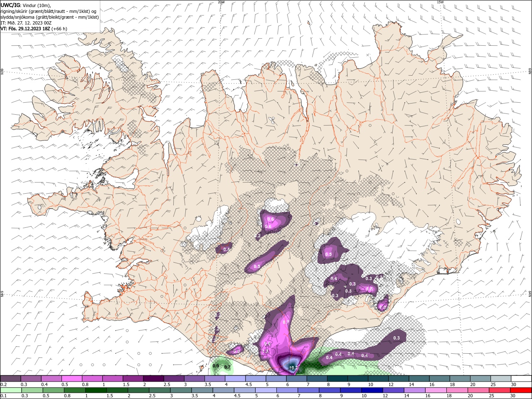Select the '0.9' value in the green area
Image resolution: width=532 pixels, height=399 pixels.
(x=216, y=366)
